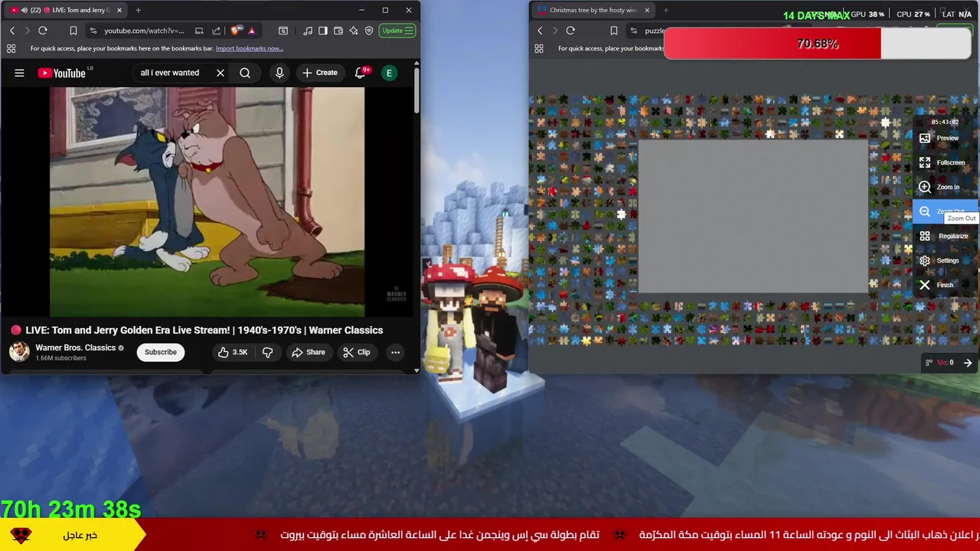The width and height of the screenshot is (980, 551).
Task: Open the music playlist note icon in toolbar
Action: coord(308,31)
